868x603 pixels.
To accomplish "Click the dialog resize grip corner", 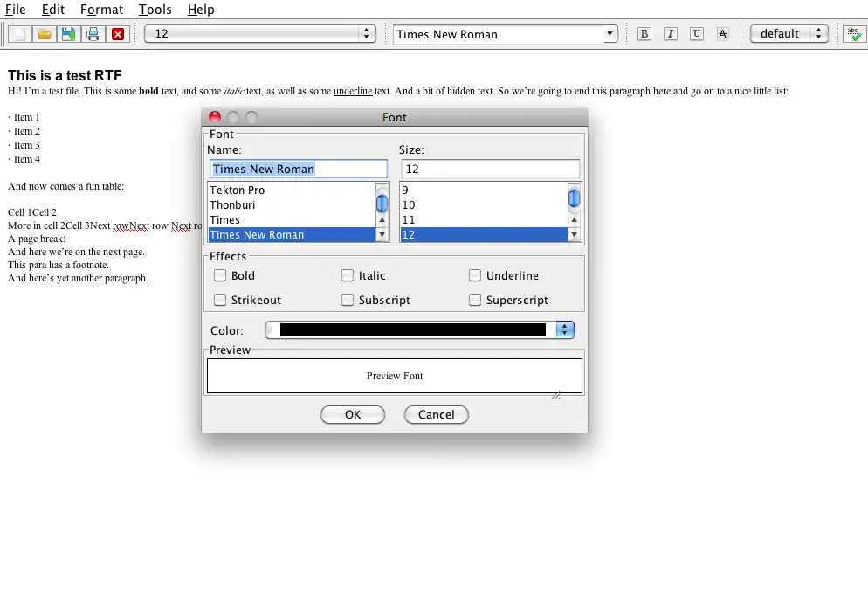I will 555,395.
